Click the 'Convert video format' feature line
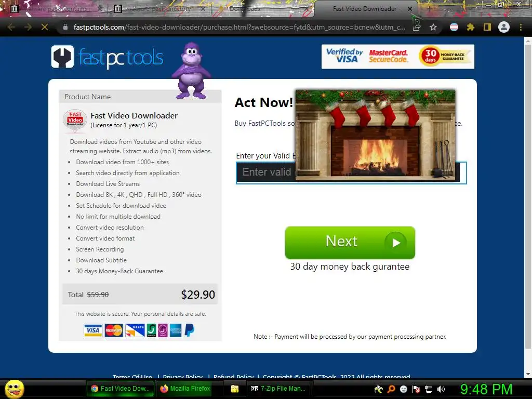This screenshot has width=532, height=399. point(105,238)
